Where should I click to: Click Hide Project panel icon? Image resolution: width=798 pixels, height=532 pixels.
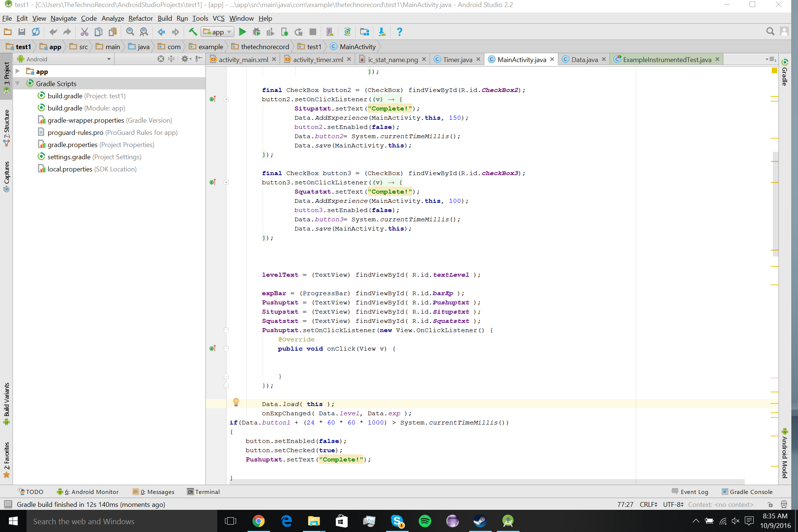(199, 59)
